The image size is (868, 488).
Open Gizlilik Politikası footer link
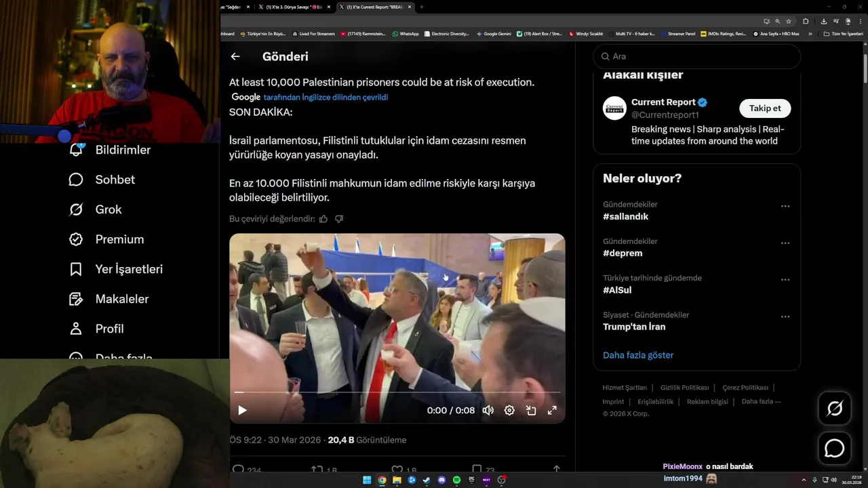tap(684, 388)
